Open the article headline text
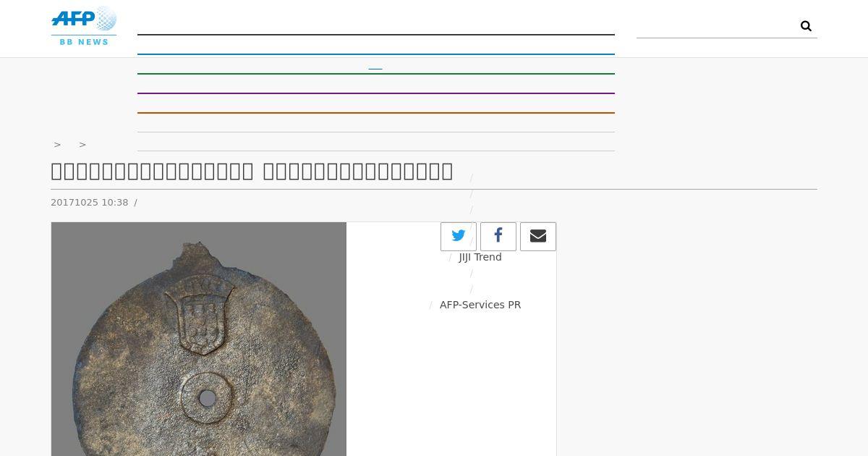The width and height of the screenshot is (868, 456). click(252, 172)
